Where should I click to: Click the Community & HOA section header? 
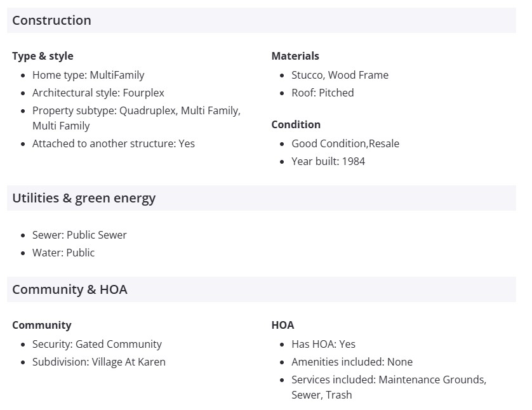pyautogui.click(x=70, y=289)
